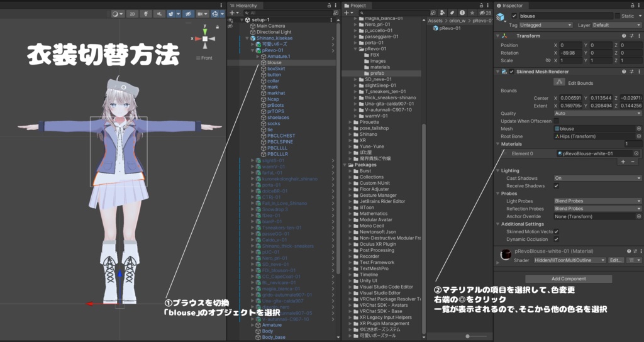Select PBCLCHEST object in Hierarchy
Screen dimensions: 644x342
[x=281, y=136]
